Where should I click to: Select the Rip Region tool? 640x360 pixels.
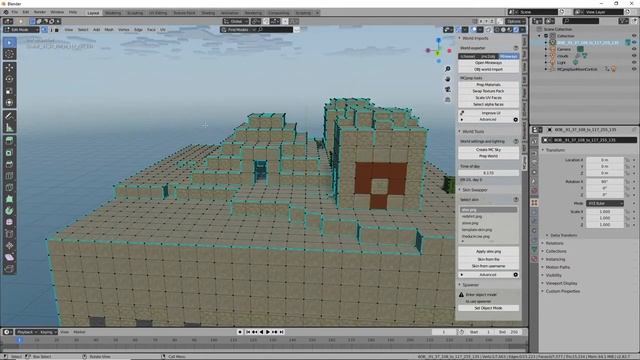10,269
